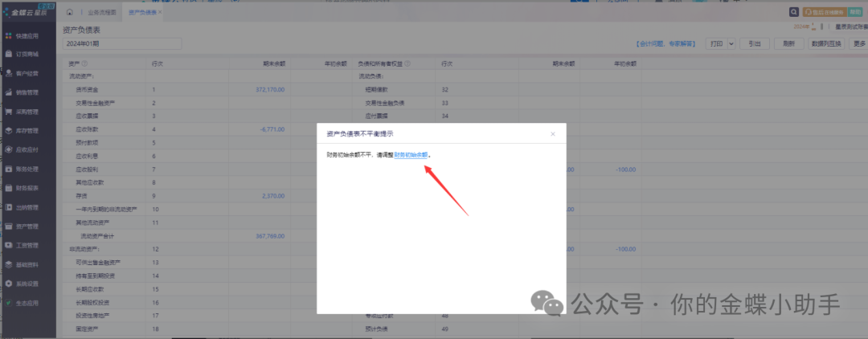Open 采购管理 shopping cart module
Screen dimensions: 868x339
tap(27, 112)
